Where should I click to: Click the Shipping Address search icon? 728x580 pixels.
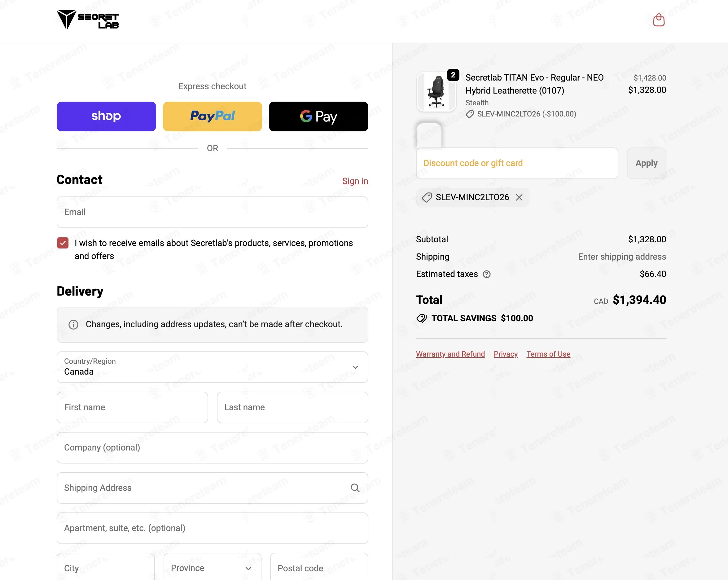click(x=355, y=487)
